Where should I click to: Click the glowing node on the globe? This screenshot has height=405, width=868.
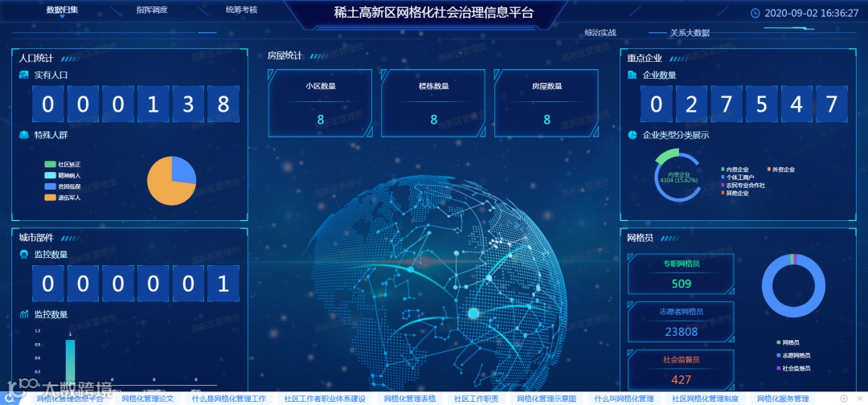[473, 313]
